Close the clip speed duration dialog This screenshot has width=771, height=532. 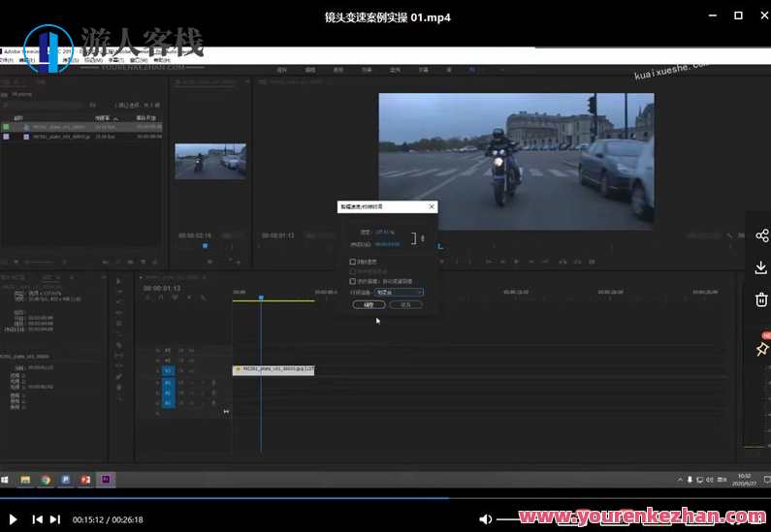pos(431,206)
